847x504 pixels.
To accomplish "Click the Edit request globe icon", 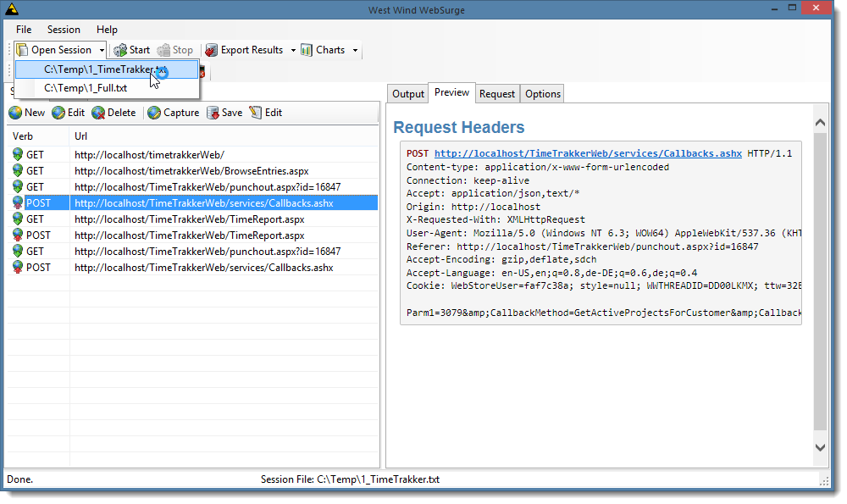I will [x=58, y=113].
